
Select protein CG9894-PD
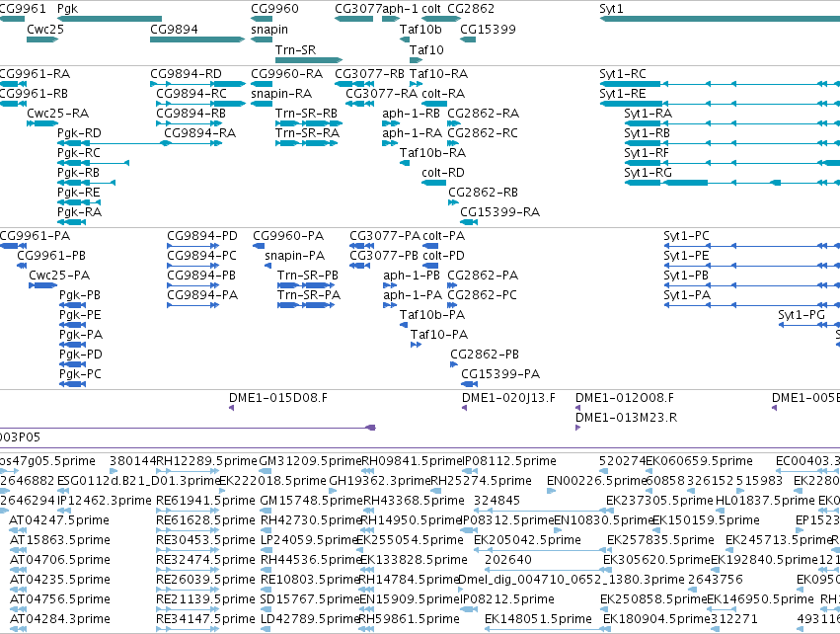192,246
